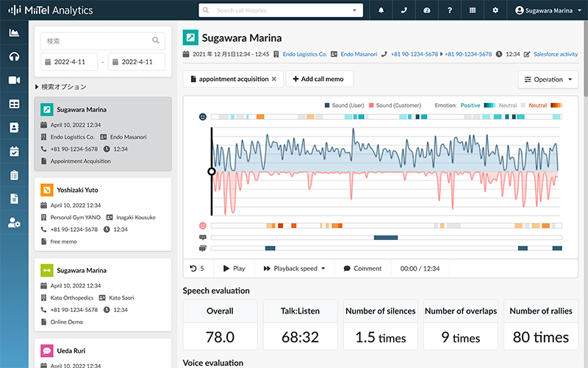Click the first +81 90-1234-5678 number in header
The height and width of the screenshot is (368, 588).
click(414, 54)
